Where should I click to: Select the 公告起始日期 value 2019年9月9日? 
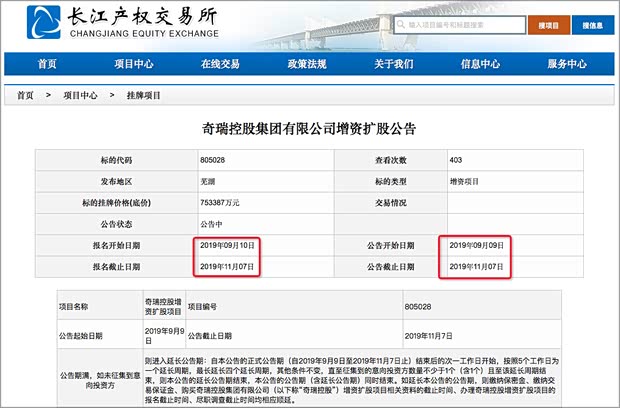click(164, 336)
